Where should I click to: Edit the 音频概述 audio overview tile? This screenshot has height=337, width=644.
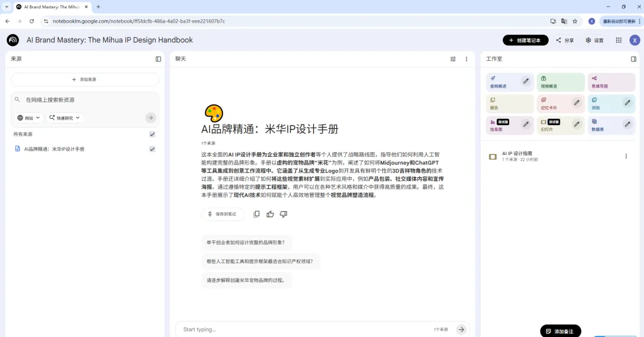526,81
